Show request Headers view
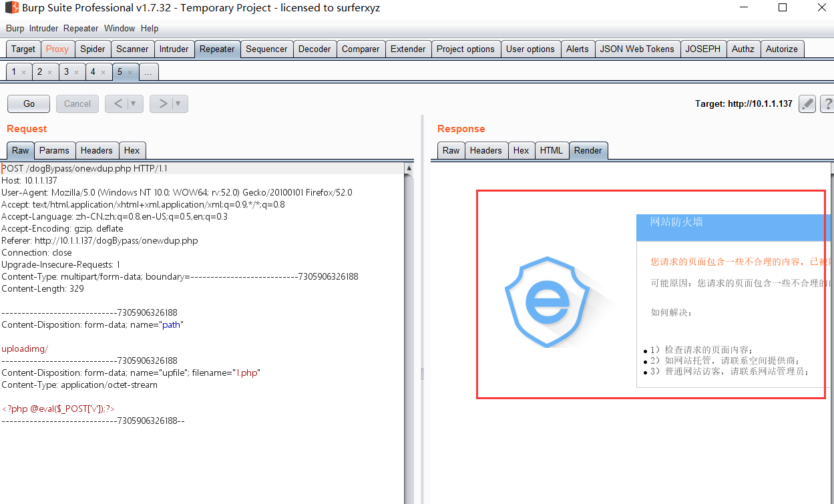This screenshot has height=504, width=834. coord(97,150)
